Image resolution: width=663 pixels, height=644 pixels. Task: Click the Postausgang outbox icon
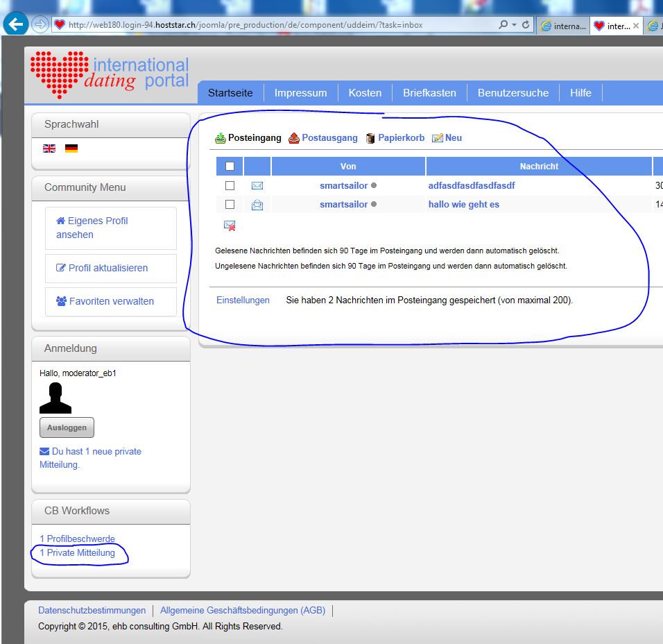pyautogui.click(x=294, y=138)
